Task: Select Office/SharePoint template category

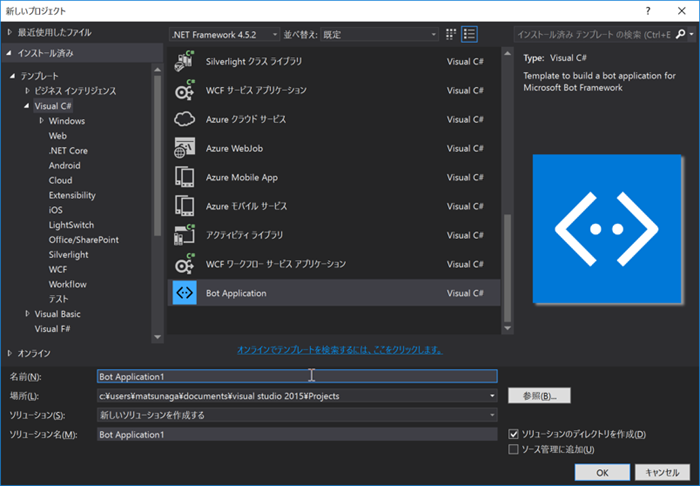Action: point(83,240)
